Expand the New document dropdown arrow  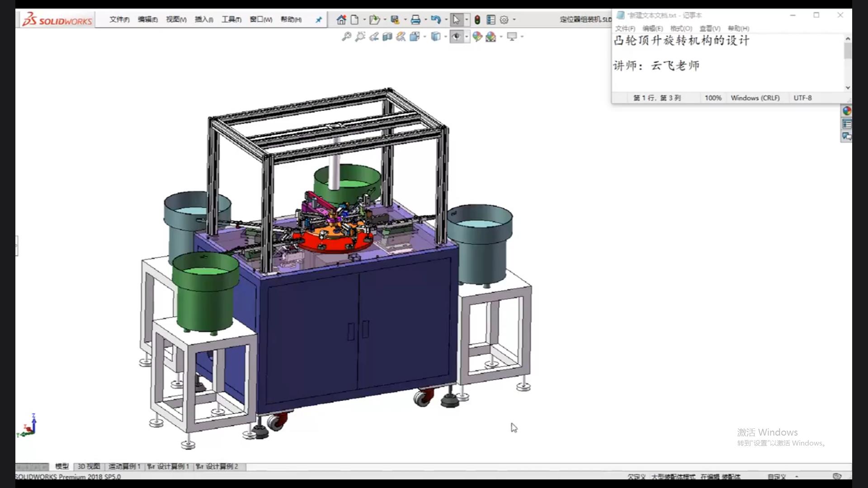364,19
